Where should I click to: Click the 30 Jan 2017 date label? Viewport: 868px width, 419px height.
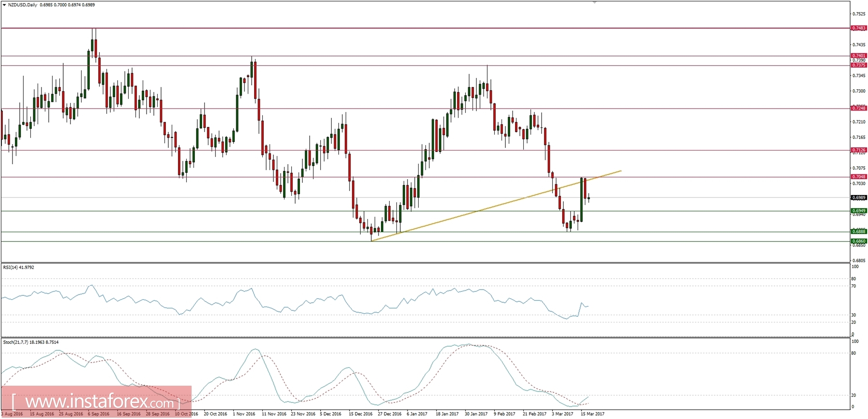click(476, 414)
